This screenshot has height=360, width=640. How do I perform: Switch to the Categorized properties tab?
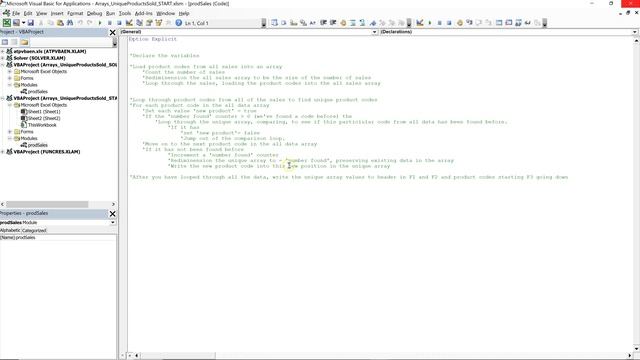(34, 230)
